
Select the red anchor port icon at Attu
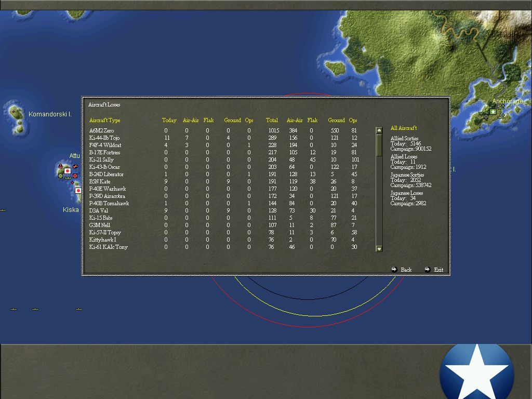point(60,166)
